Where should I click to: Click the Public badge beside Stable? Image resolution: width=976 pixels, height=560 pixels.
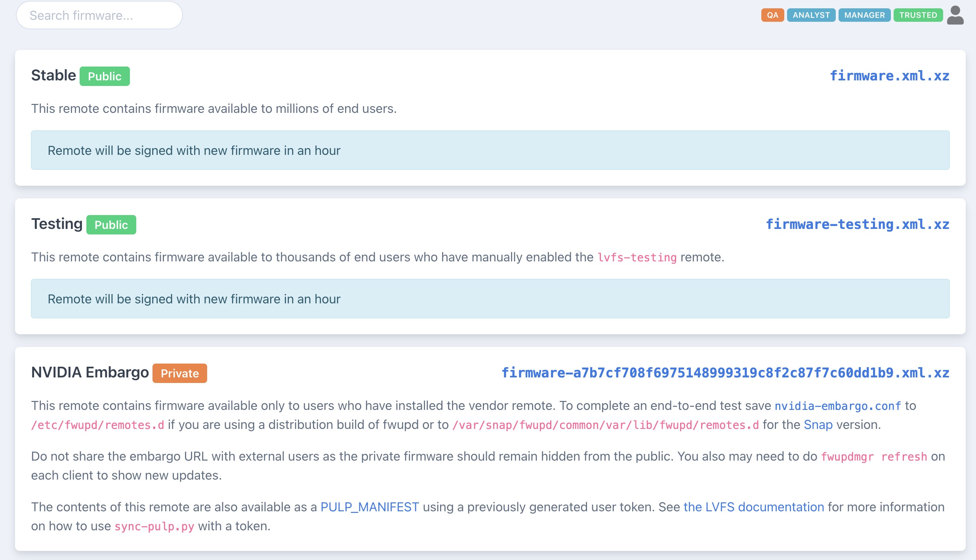104,76
